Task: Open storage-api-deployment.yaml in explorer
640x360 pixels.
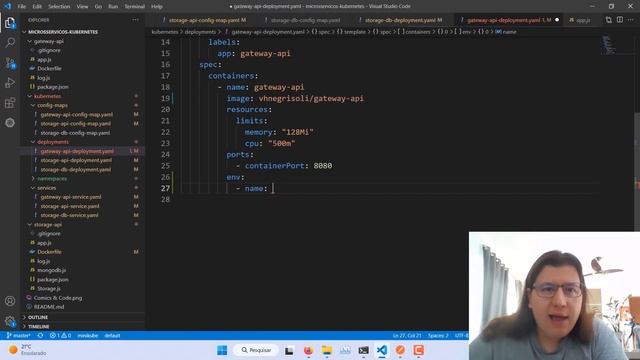Action: pos(76,160)
